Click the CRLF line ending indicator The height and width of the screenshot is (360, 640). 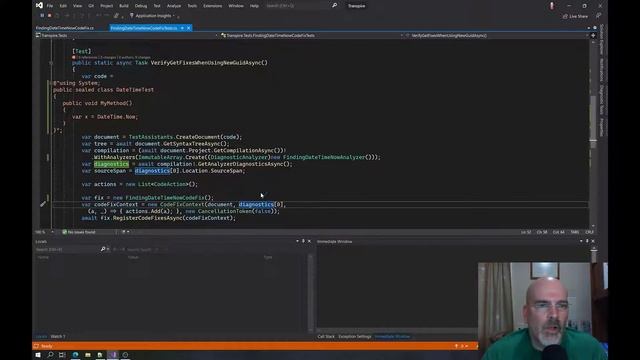click(x=589, y=232)
